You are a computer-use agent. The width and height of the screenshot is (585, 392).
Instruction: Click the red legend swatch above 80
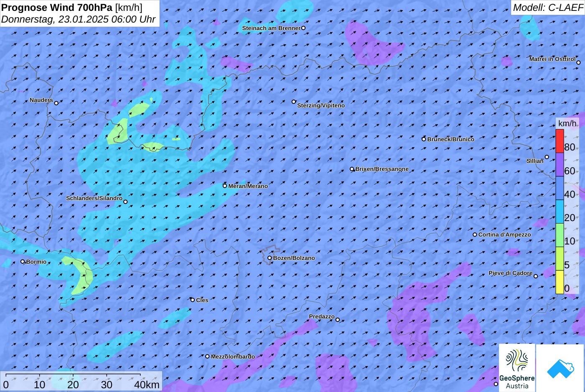560,141
